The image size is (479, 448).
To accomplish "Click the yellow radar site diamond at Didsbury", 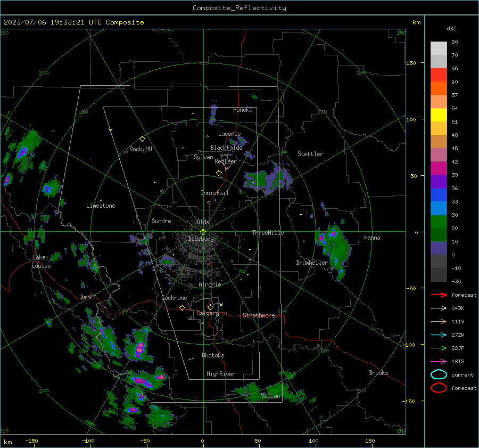I will click(203, 232).
